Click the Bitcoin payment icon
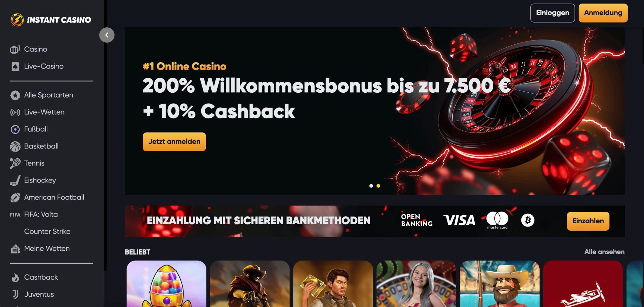 click(x=527, y=220)
